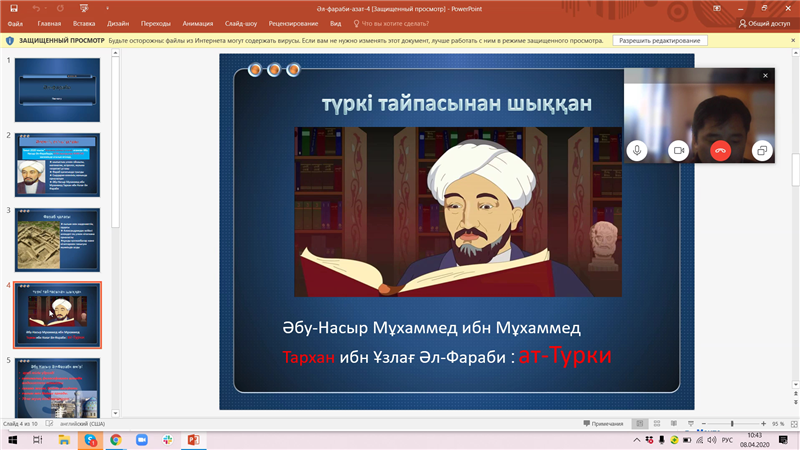Click the zoom slider handle
Screen dimensions: 800x450
click(732, 424)
